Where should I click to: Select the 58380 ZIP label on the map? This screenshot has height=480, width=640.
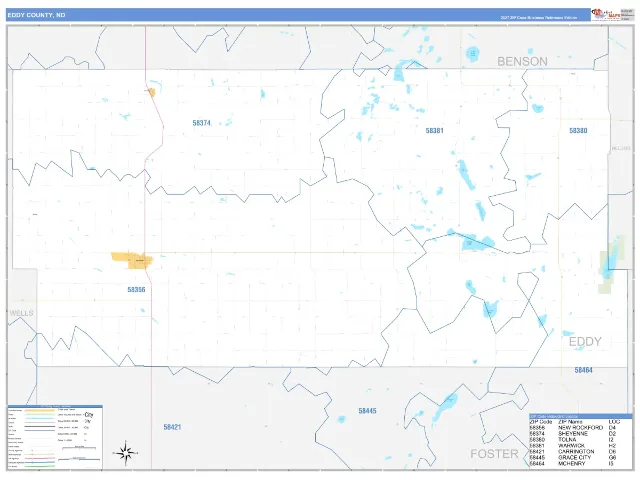(578, 131)
